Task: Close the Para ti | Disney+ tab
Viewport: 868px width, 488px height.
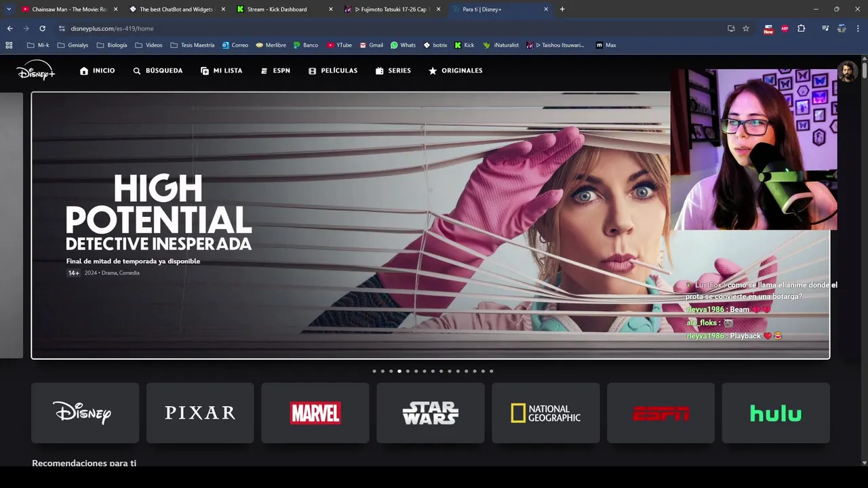Action: click(x=546, y=9)
